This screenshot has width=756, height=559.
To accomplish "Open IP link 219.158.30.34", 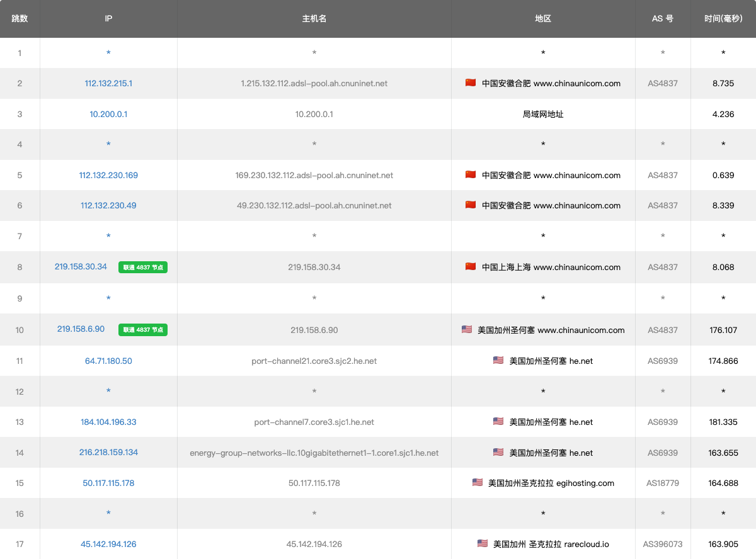I will pos(81,266).
